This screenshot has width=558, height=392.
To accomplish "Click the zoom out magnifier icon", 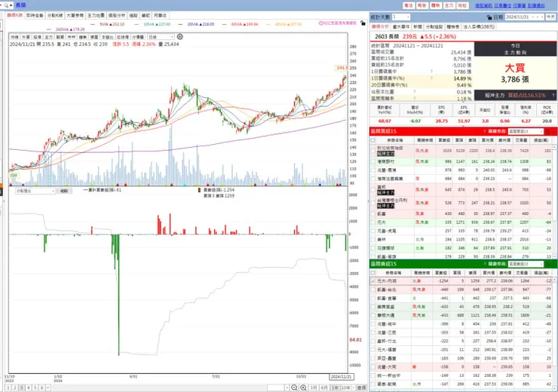I will tap(294, 387).
